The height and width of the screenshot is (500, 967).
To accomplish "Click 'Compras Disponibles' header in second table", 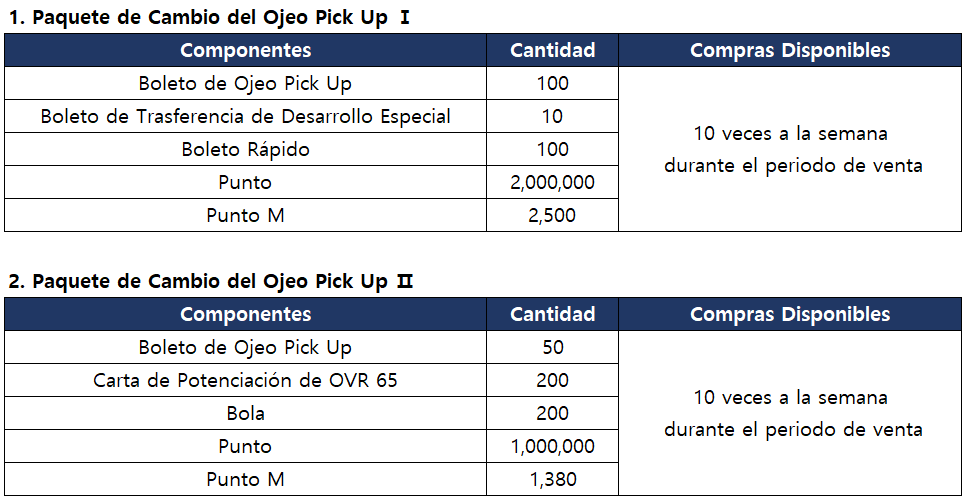I will click(790, 314).
